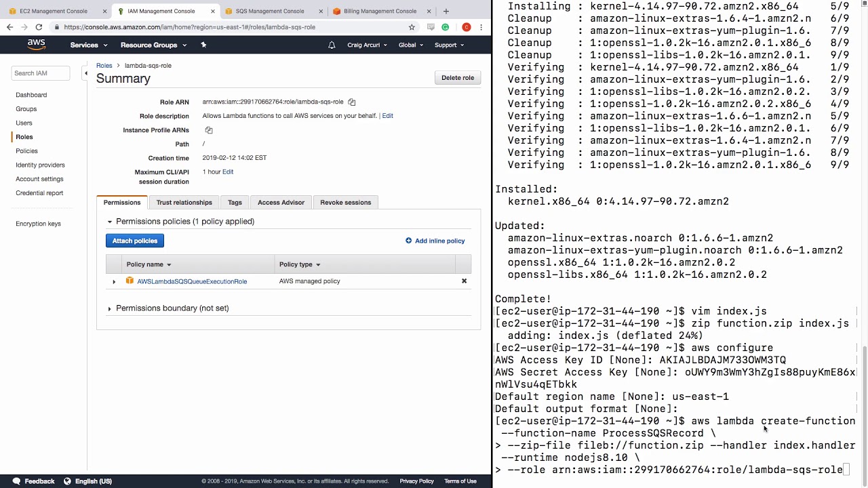This screenshot has width=868, height=488.
Task: Edit the Maximum CLI/API session duration
Action: (x=228, y=171)
